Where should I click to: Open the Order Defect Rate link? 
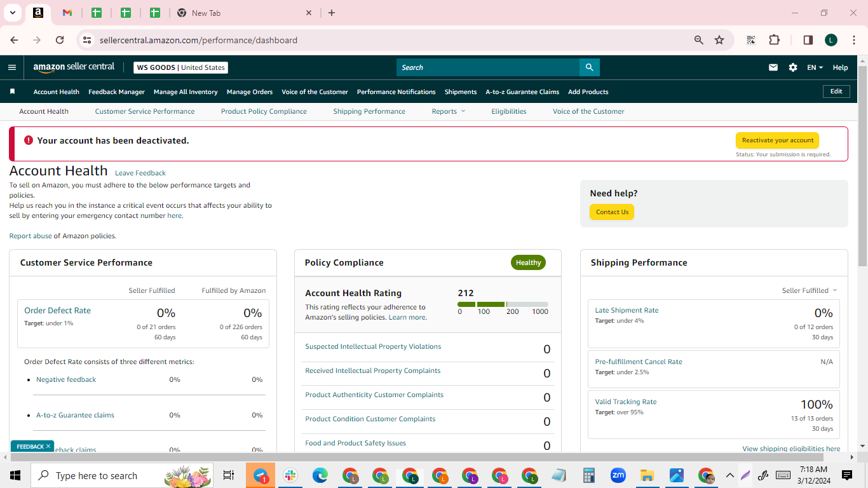tap(57, 310)
